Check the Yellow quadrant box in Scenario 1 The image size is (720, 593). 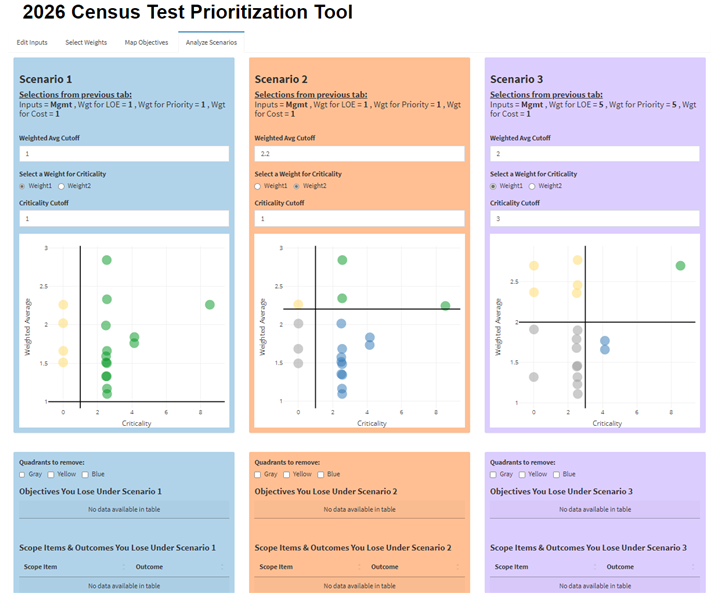[53, 474]
